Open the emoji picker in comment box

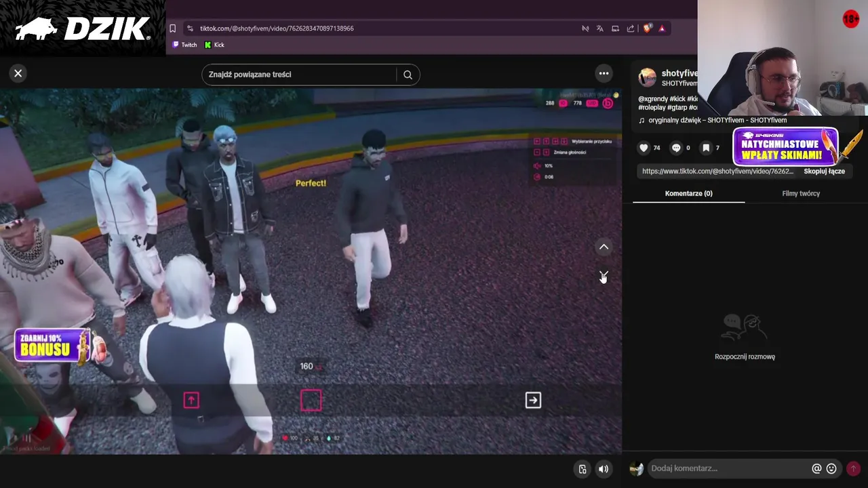831,468
